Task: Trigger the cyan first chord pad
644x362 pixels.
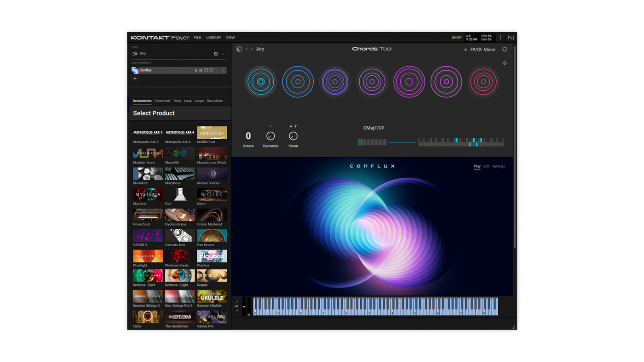Action: [261, 82]
